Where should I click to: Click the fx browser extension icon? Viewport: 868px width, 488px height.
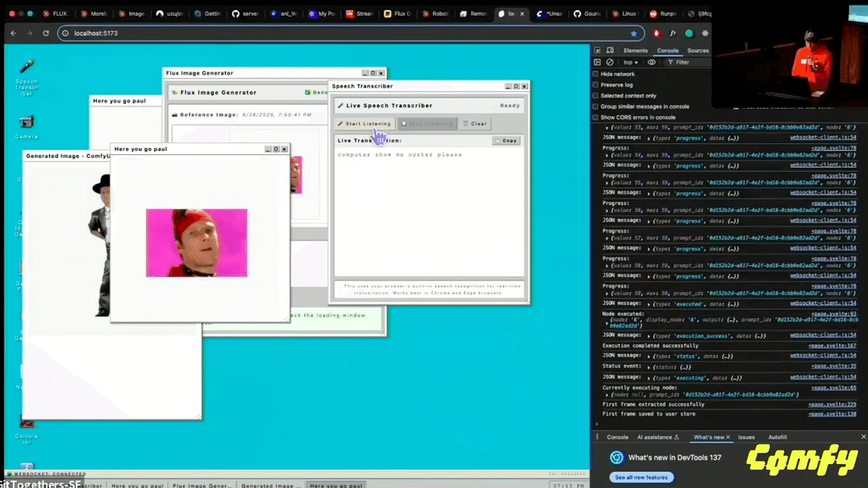[x=673, y=33]
